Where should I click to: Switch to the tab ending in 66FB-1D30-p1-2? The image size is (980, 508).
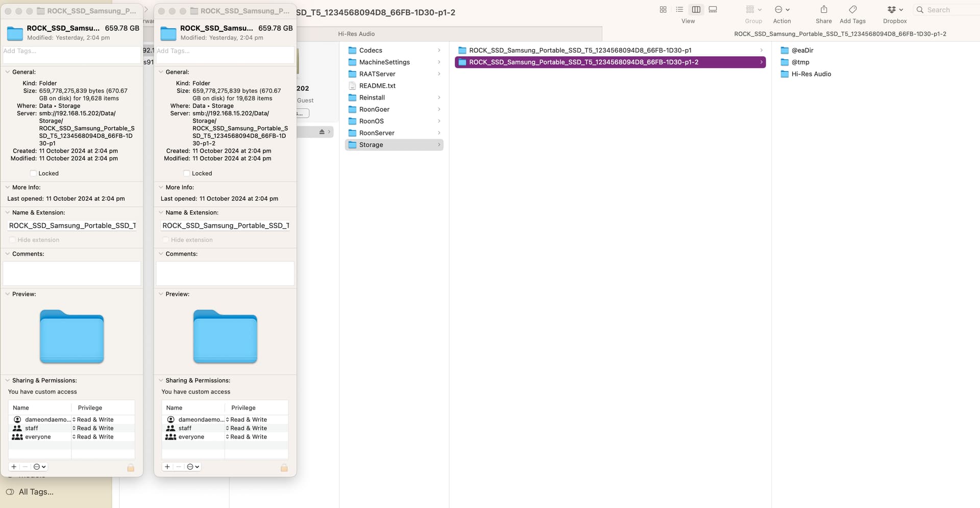click(x=840, y=34)
